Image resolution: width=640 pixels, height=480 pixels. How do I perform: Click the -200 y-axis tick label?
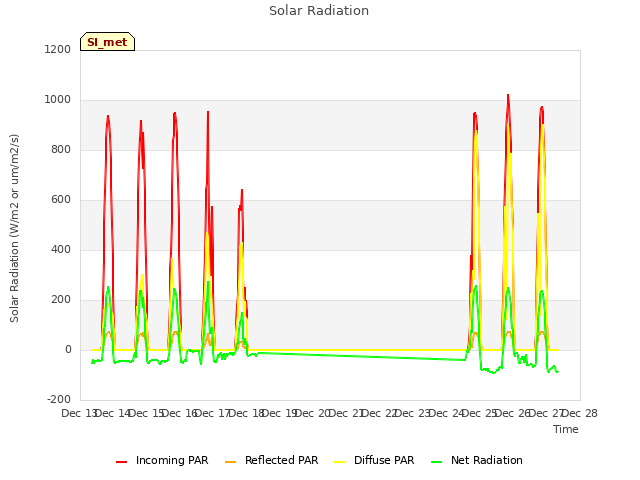(59, 399)
